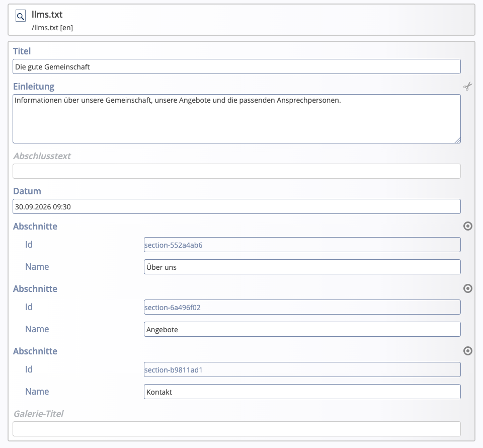Open the target icon for Über uns section
Viewport: 483px width, 448px height.
click(467, 226)
